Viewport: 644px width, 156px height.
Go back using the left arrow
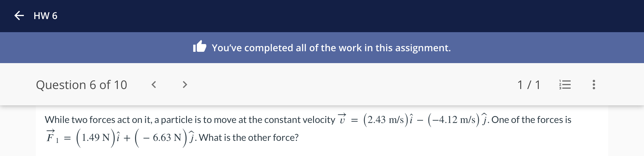coord(19,15)
